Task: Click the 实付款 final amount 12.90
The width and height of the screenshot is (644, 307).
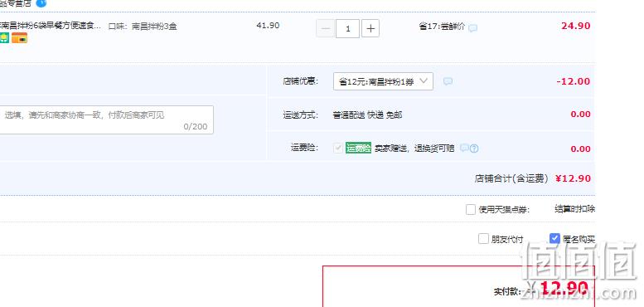Action: 564,288
